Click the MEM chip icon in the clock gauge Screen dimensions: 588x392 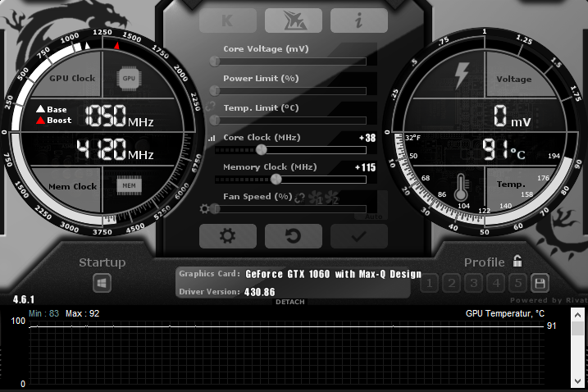[129, 185]
